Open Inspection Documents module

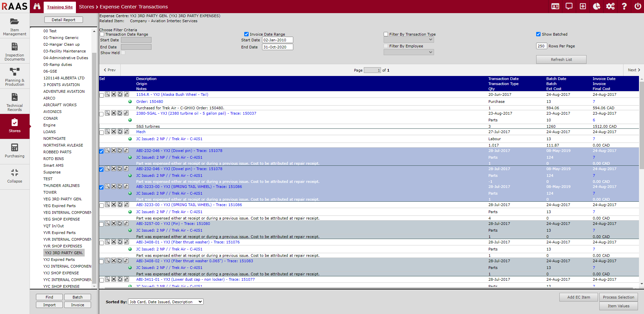(14, 51)
